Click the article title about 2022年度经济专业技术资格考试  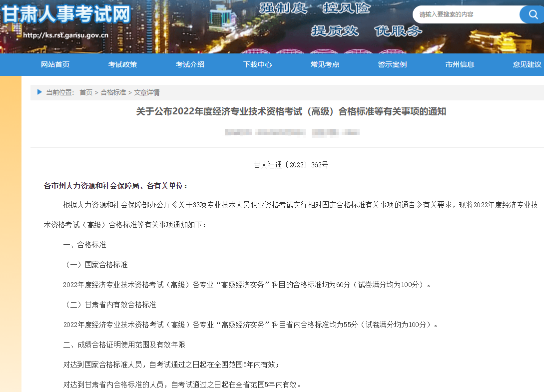point(291,111)
